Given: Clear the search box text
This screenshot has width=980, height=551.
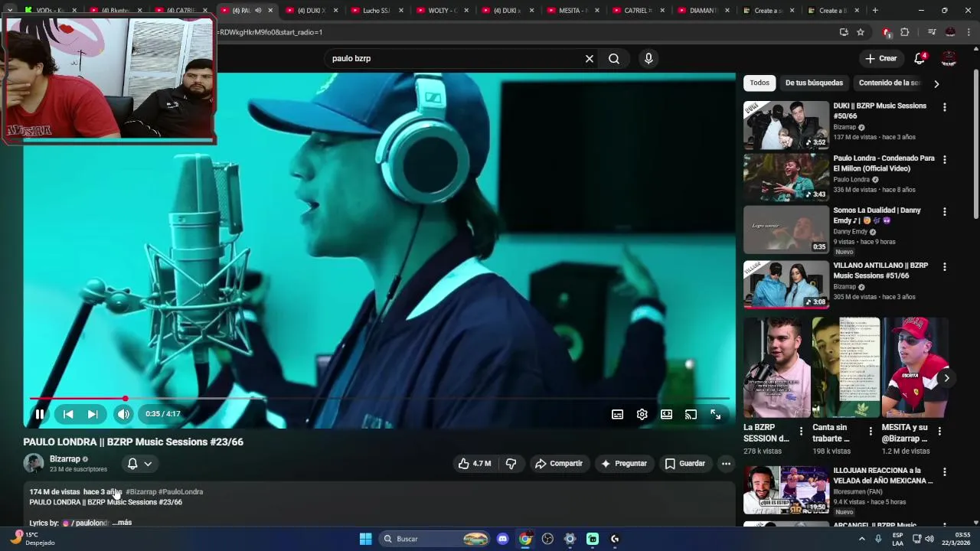Looking at the screenshot, I should (x=590, y=59).
